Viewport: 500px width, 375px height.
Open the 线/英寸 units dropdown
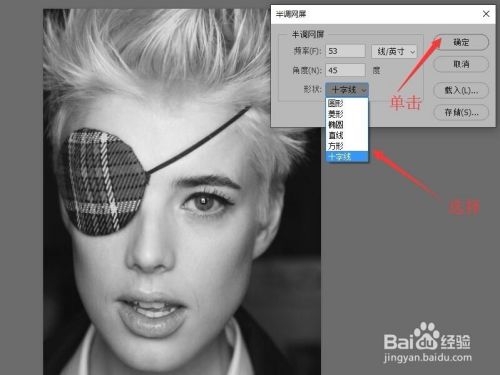pos(394,51)
